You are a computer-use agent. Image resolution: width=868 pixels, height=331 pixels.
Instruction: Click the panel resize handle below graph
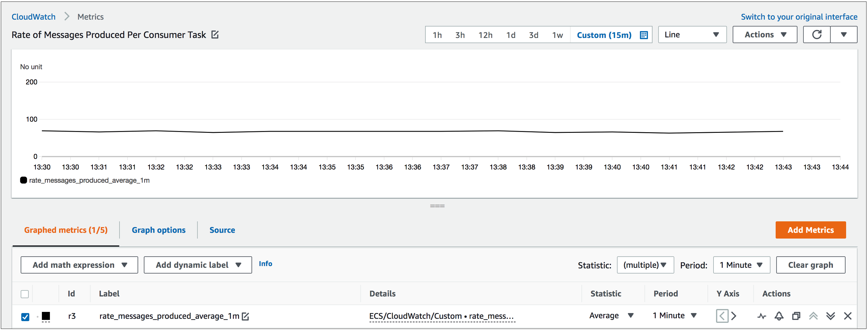click(x=437, y=206)
